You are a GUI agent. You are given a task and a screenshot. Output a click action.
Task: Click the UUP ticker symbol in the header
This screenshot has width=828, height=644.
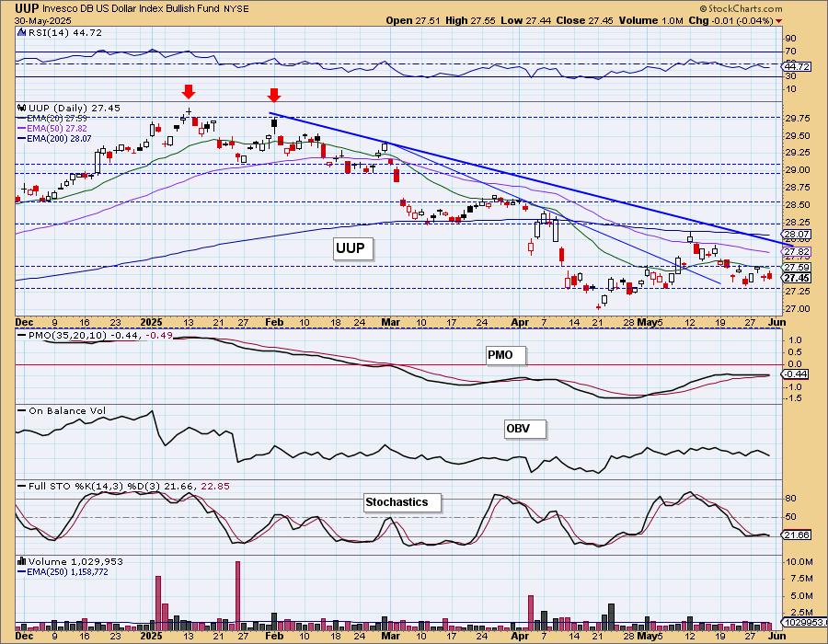pyautogui.click(x=26, y=8)
